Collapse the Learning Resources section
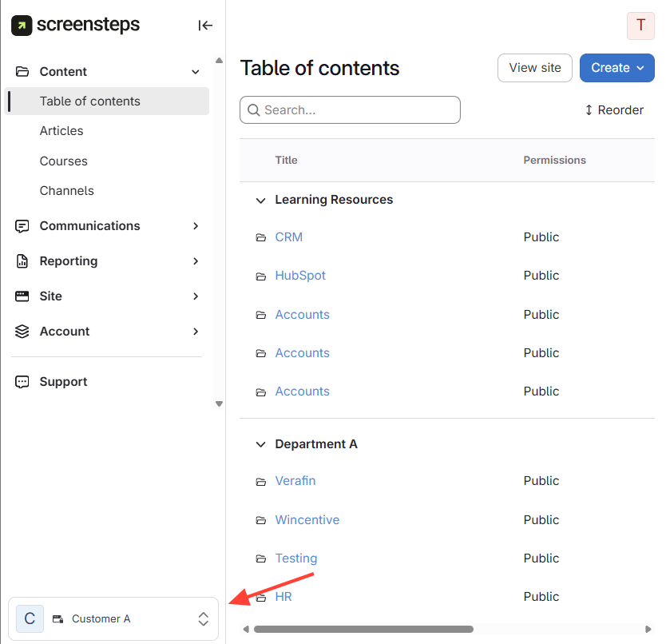 coord(260,201)
